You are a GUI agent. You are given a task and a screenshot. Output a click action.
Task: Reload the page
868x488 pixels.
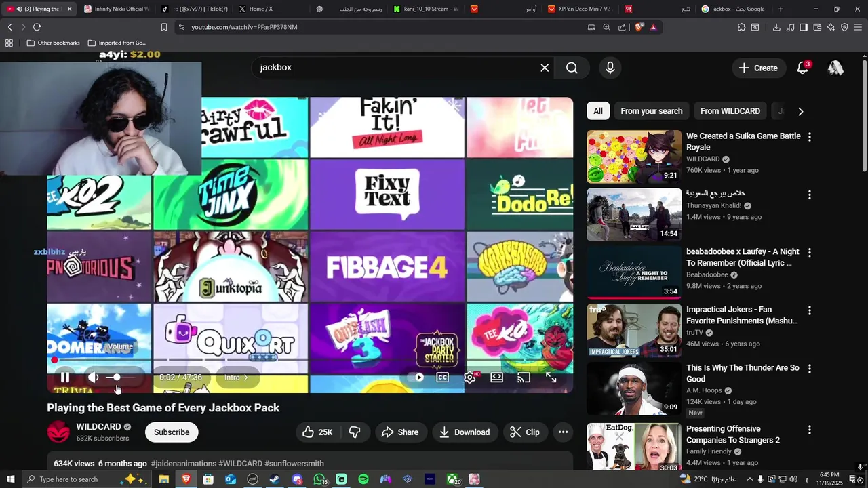click(37, 27)
